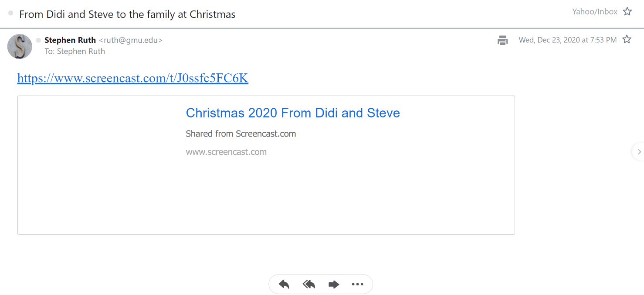The width and height of the screenshot is (644, 295).
Task: Expand the To: Stephen Ruth recipient line
Action: 75,51
